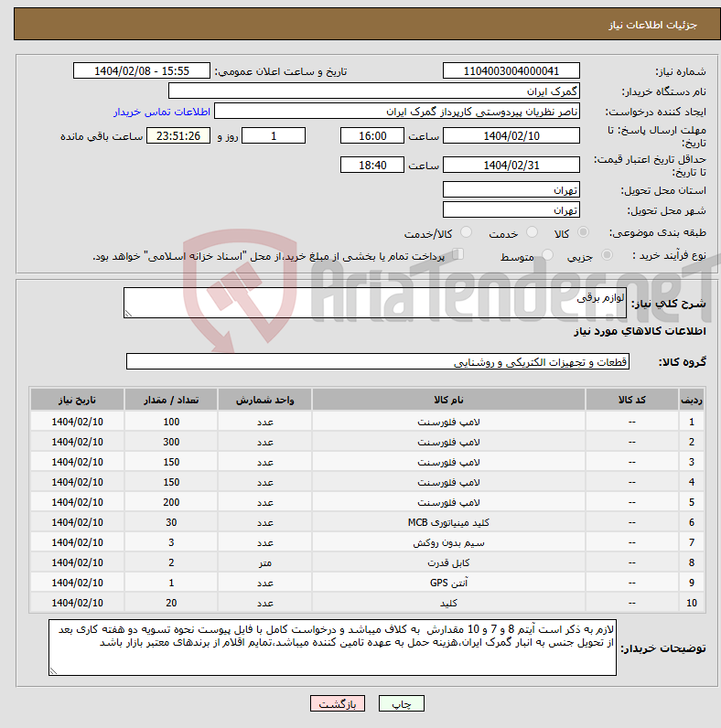Select the متوسط purchase type radio
The height and width of the screenshot is (728, 721).
tap(548, 255)
